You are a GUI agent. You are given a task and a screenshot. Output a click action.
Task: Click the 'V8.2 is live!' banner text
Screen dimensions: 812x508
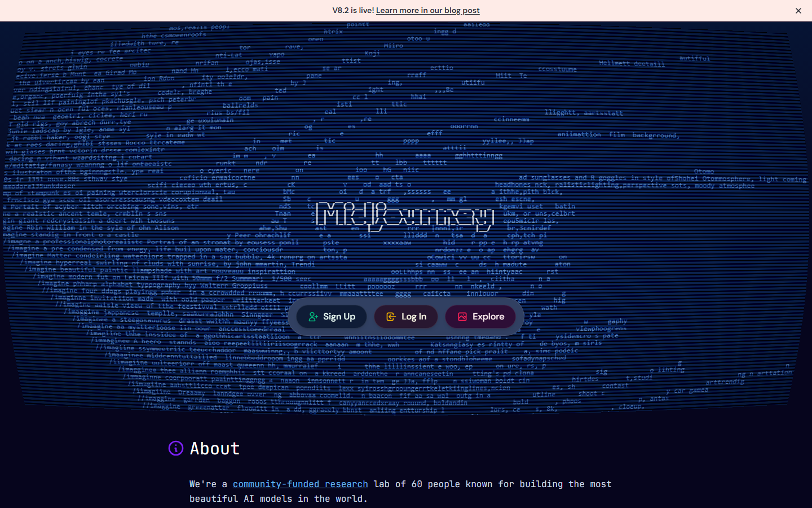353,11
